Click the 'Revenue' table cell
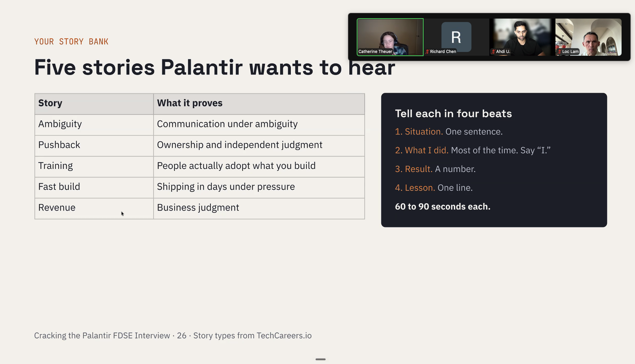Viewport: 635px width, 364px height. pyautogui.click(x=94, y=208)
